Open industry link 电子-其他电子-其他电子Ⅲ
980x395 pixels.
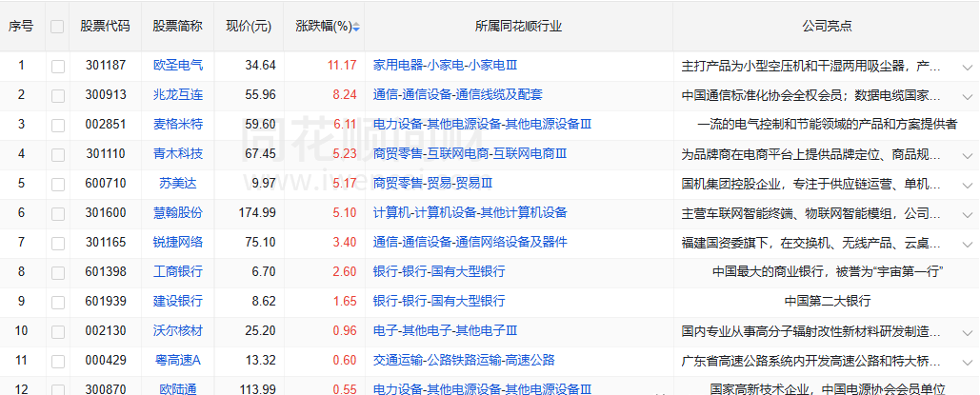[x=445, y=330]
